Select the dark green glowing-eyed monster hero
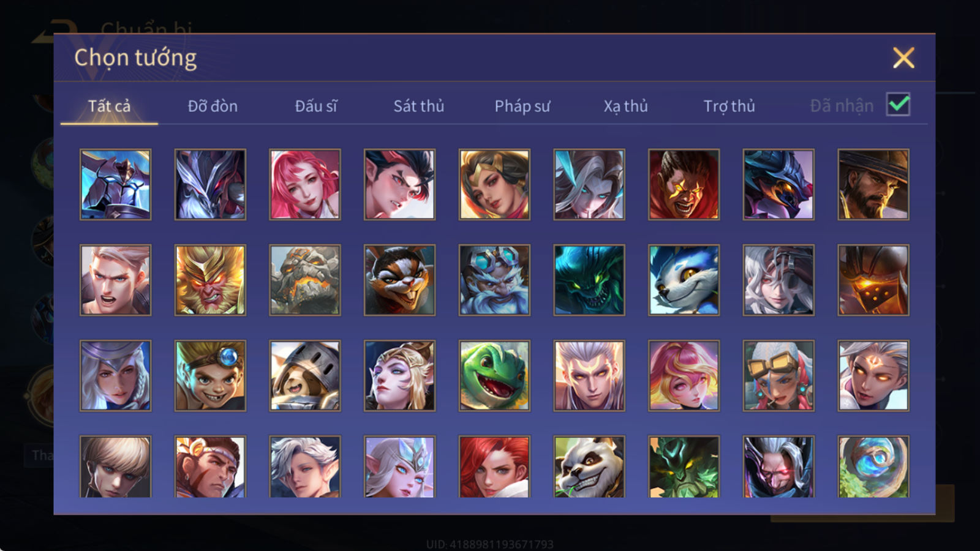Screen dimensions: 980x551 pos(589,280)
